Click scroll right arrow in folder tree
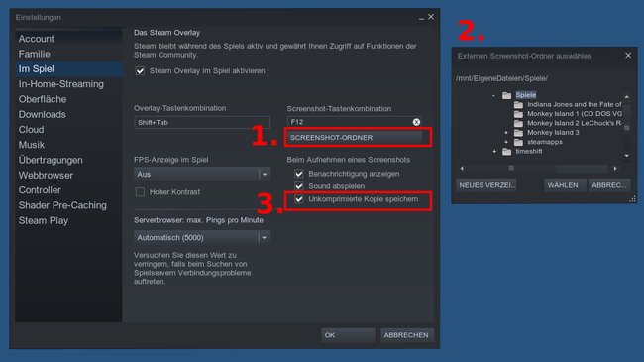The height and width of the screenshot is (362, 644). 615,169
